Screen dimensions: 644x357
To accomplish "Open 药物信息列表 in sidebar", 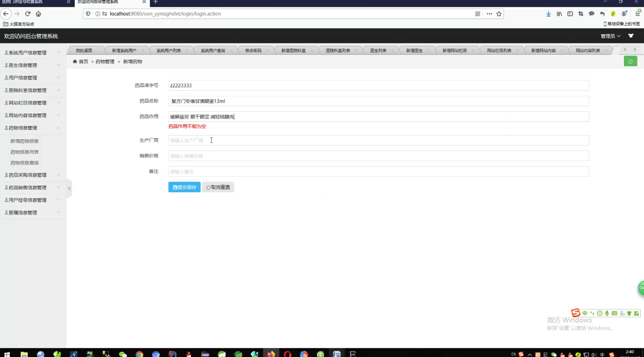I will (x=24, y=152).
